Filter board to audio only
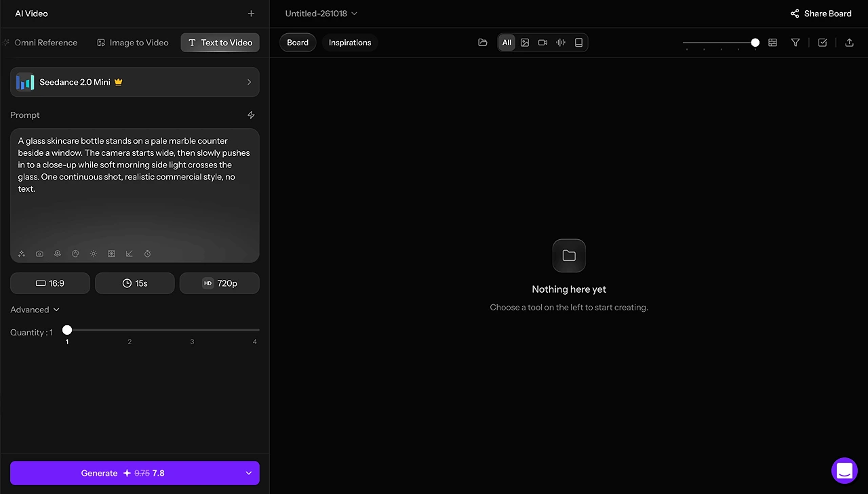 [561, 43]
